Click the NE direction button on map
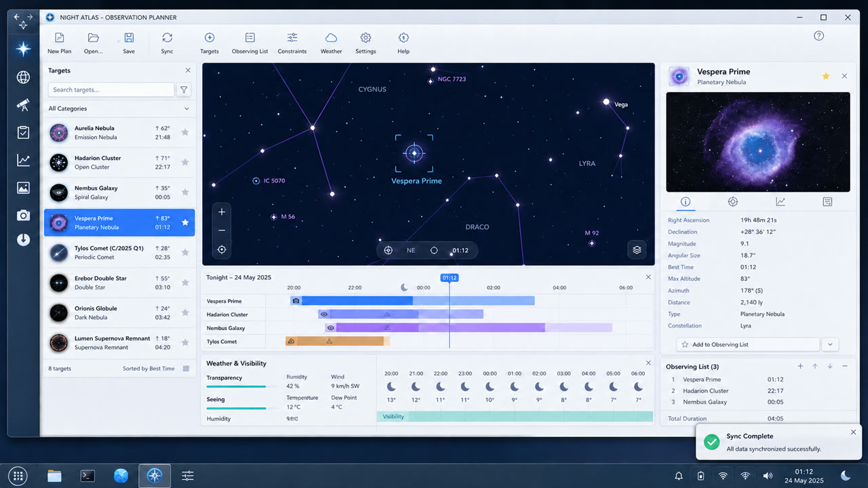Viewport: 868px width, 488px height. coord(411,250)
